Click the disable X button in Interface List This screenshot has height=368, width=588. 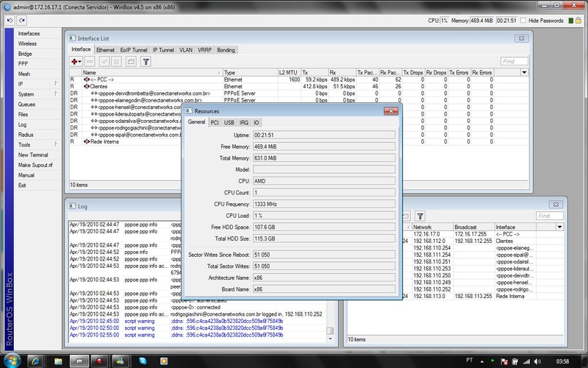[117, 62]
